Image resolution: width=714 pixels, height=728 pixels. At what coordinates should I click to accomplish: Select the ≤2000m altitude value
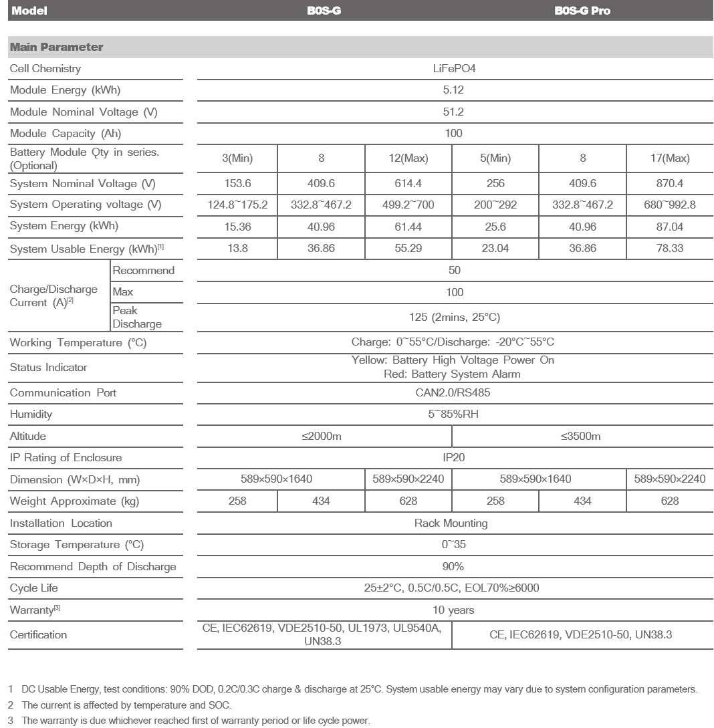(322, 437)
